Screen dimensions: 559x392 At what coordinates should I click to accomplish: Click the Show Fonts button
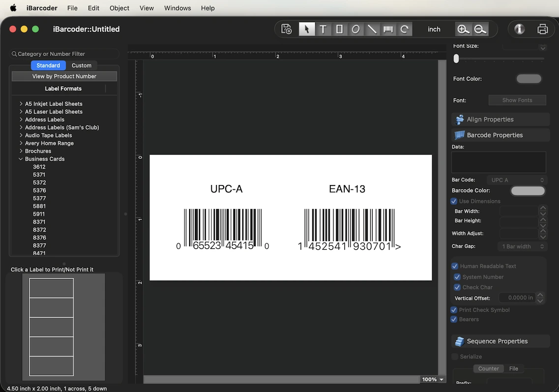tap(517, 100)
